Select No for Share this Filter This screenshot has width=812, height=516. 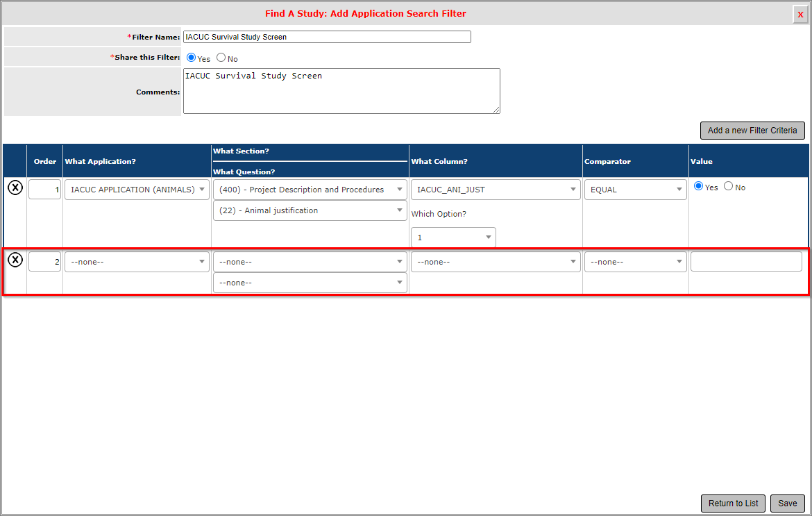pyautogui.click(x=221, y=58)
